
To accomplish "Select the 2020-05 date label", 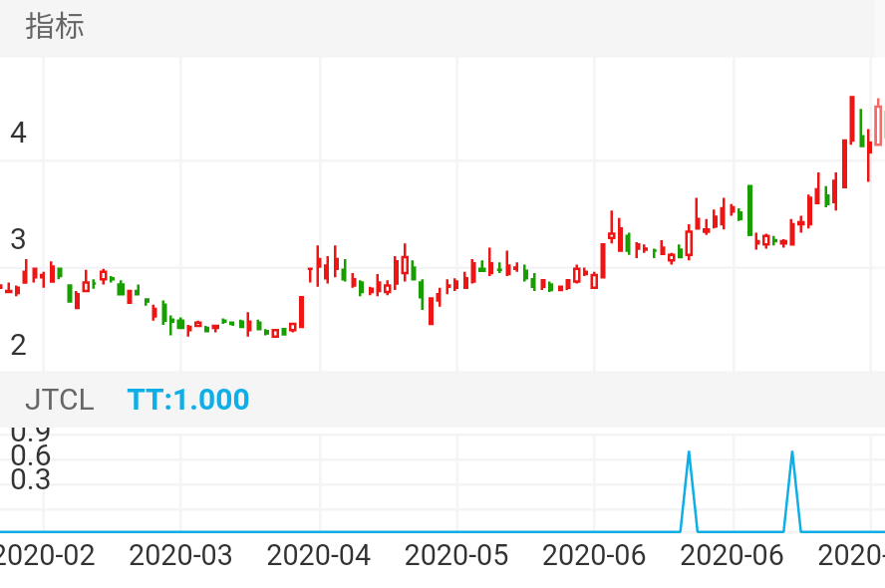I will (x=456, y=555).
